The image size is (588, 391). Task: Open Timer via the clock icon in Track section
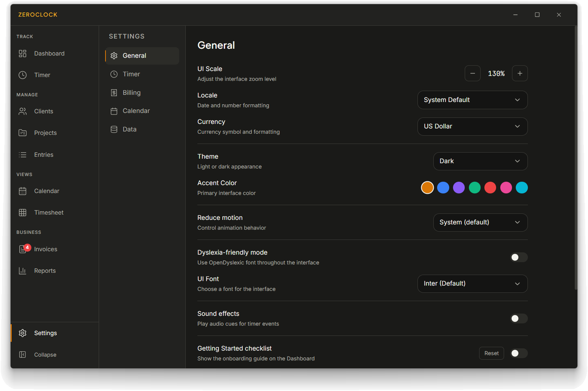click(23, 75)
